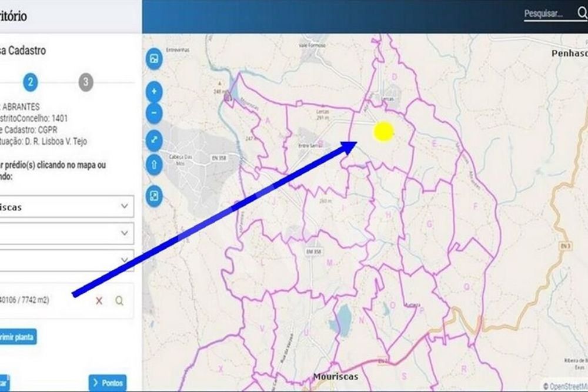Zoom to selected parcel with magnifier icon
Screen dimensions: 588x392
(x=119, y=300)
